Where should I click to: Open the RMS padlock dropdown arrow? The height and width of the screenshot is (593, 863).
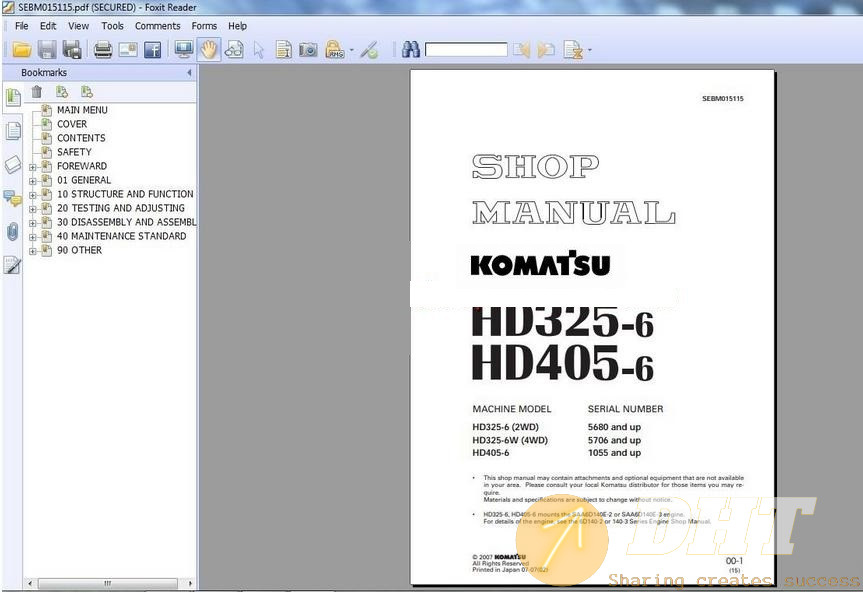pos(351,50)
